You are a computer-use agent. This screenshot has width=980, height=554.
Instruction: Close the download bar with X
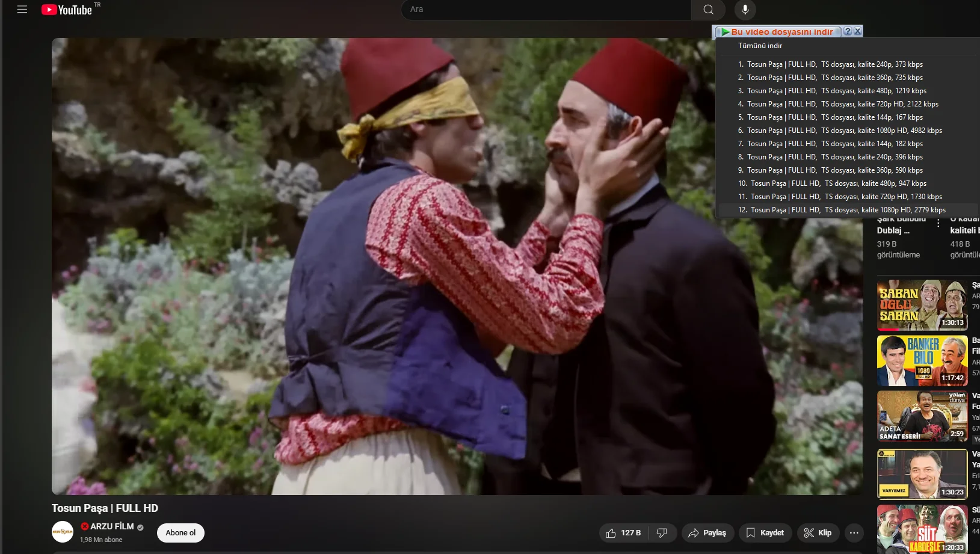pyautogui.click(x=858, y=31)
